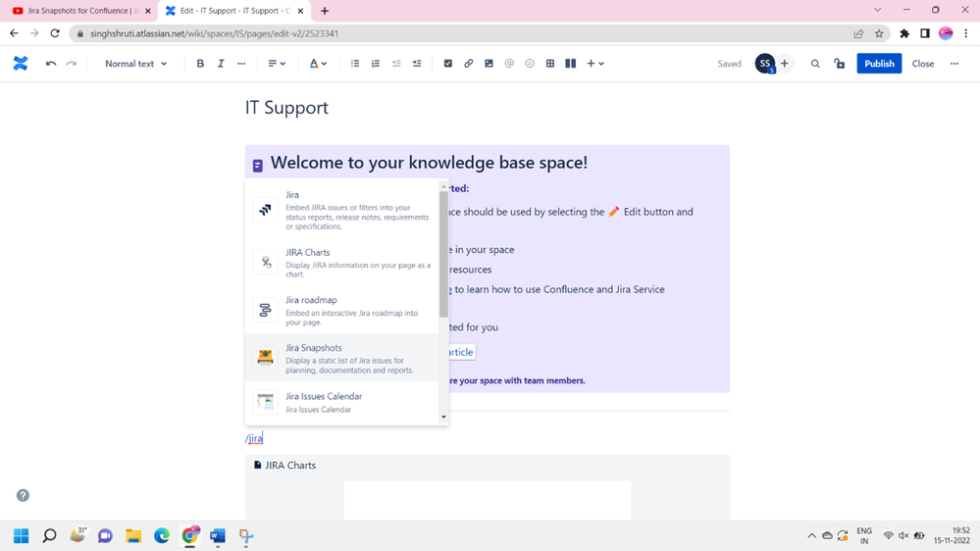Viewport: 980px width, 551px height.
Task: Insert an image or file
Action: pos(489,63)
